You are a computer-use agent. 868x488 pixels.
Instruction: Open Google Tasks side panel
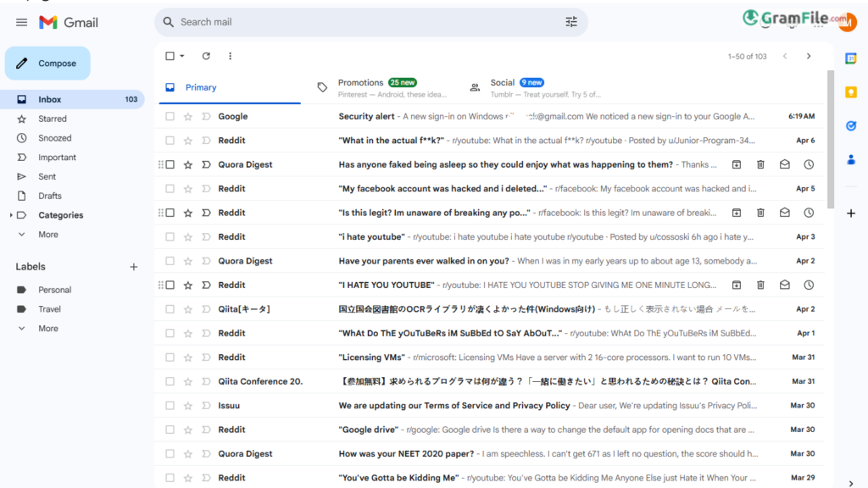(851, 126)
